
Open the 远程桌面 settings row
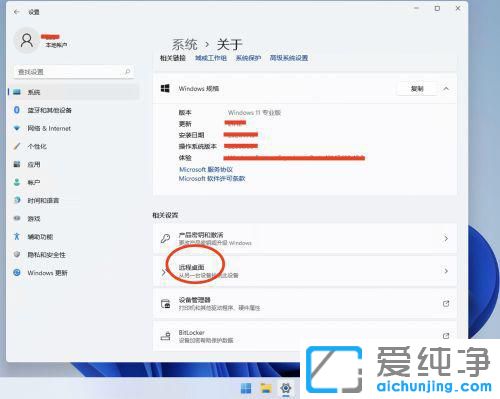click(305, 271)
